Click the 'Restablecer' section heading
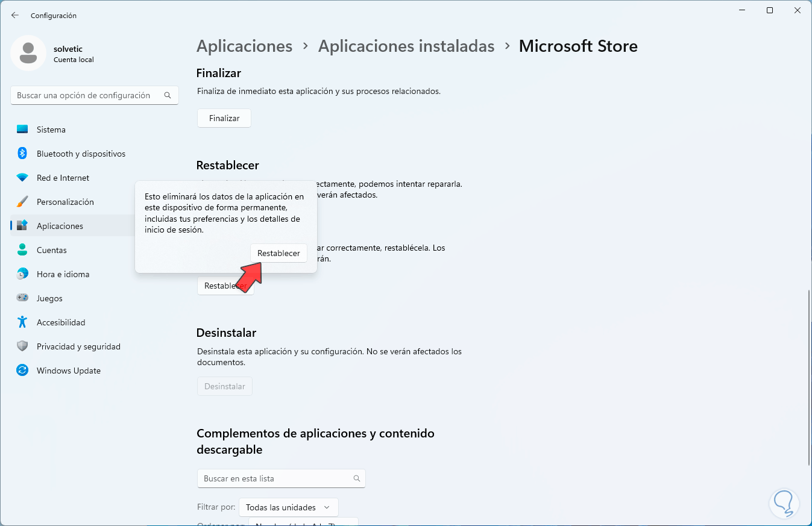The image size is (812, 526). [228, 165]
